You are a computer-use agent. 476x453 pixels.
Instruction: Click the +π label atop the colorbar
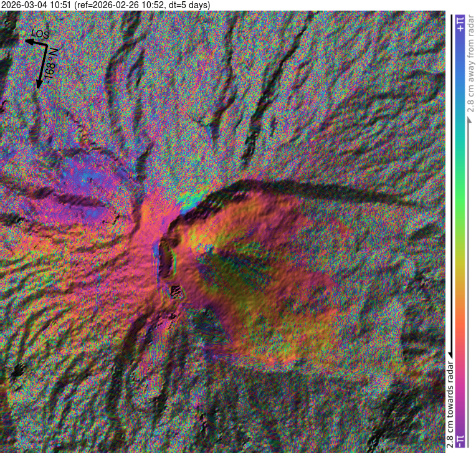pos(460,22)
